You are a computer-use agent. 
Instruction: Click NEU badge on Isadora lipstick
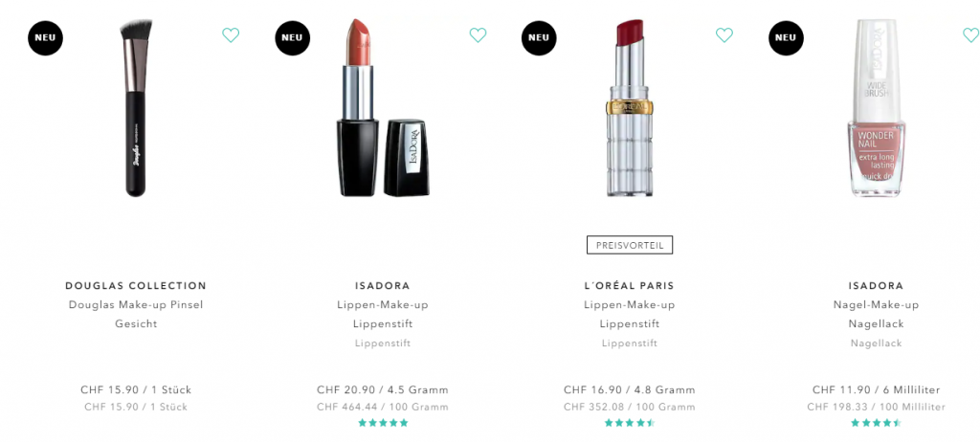coord(293,37)
